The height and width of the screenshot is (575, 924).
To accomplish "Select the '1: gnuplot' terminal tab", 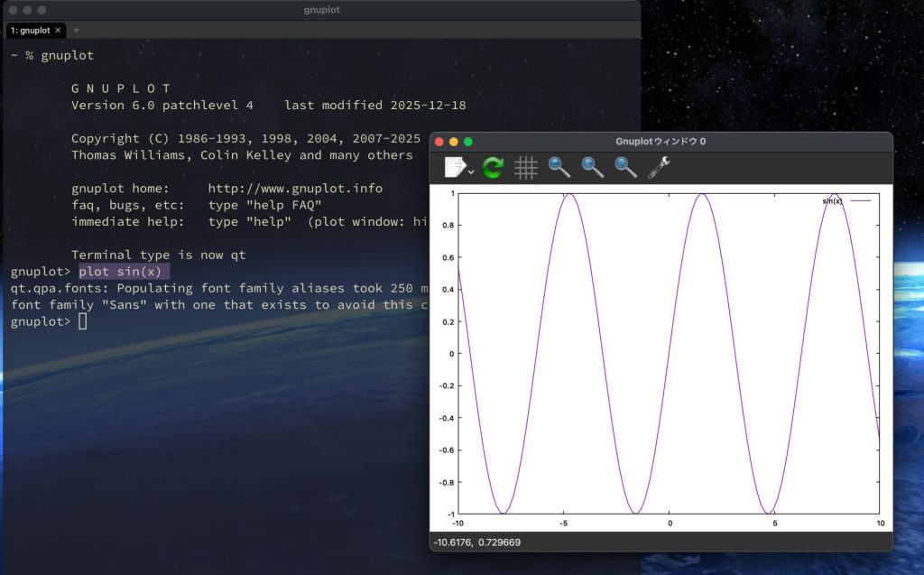I will 30,30.
